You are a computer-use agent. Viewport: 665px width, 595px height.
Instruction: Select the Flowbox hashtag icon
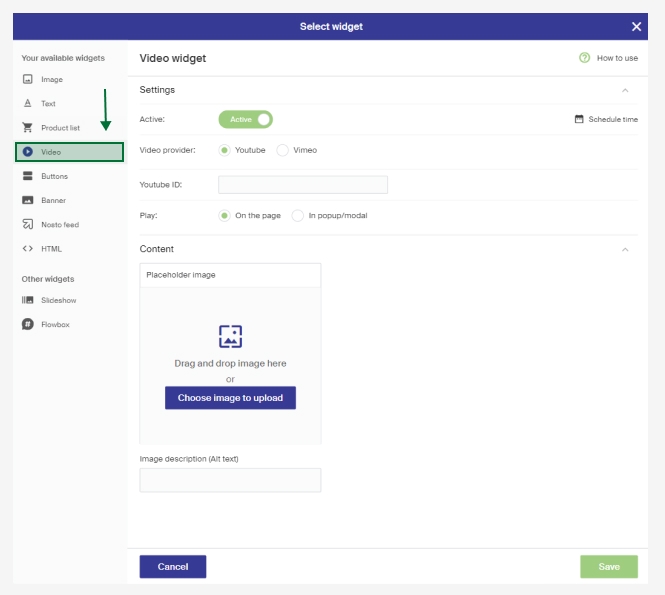point(28,325)
